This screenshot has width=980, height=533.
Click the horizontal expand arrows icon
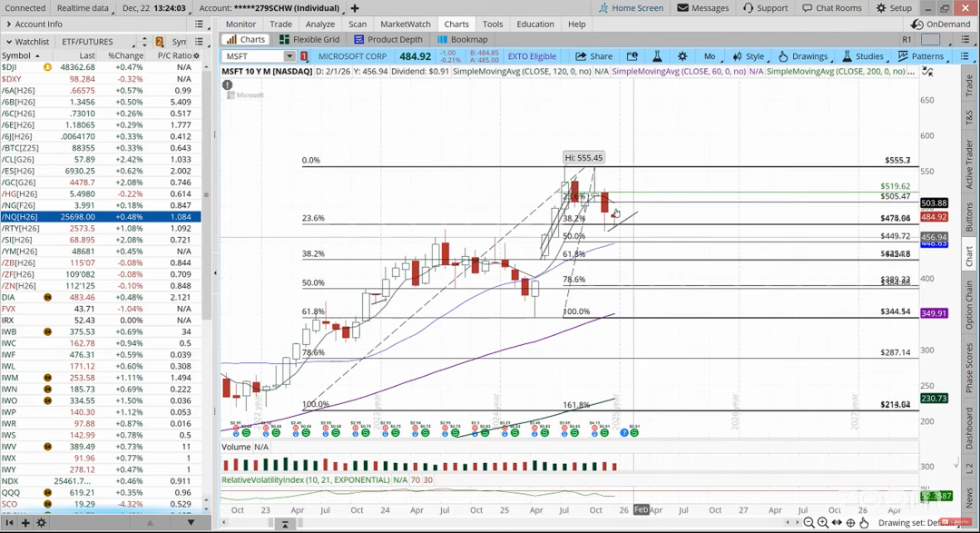click(837, 522)
